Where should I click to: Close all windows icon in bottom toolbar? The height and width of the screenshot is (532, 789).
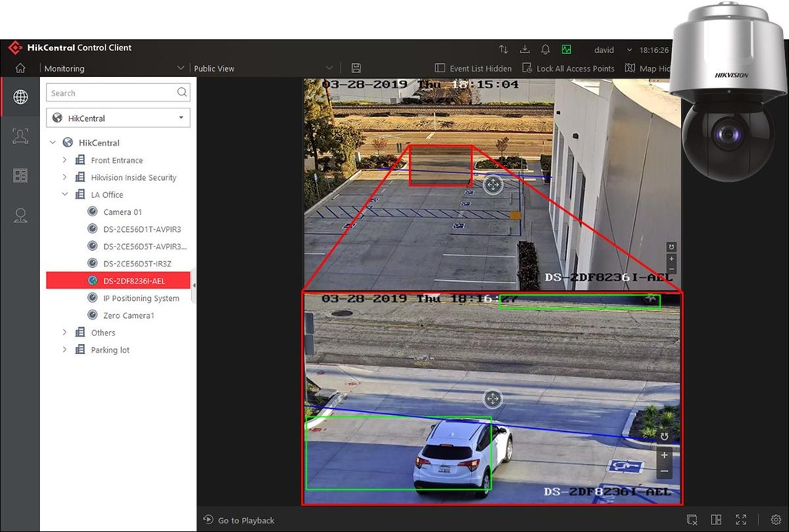click(x=693, y=520)
